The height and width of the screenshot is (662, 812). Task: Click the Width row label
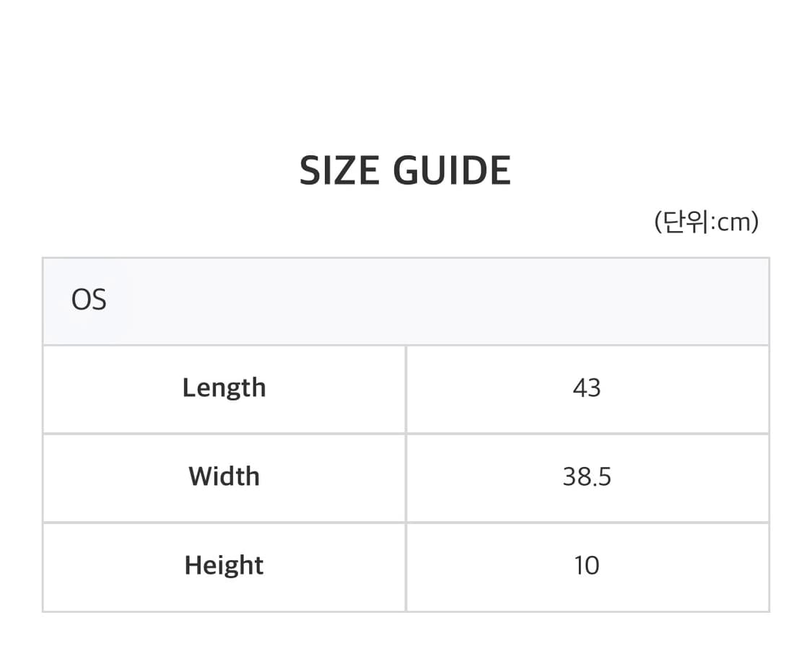pyautogui.click(x=224, y=476)
